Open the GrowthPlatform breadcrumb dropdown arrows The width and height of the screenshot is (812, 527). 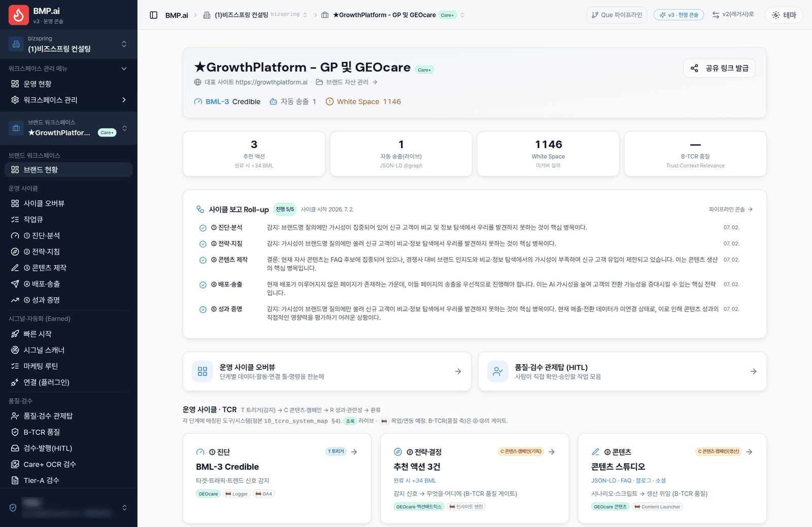(462, 15)
